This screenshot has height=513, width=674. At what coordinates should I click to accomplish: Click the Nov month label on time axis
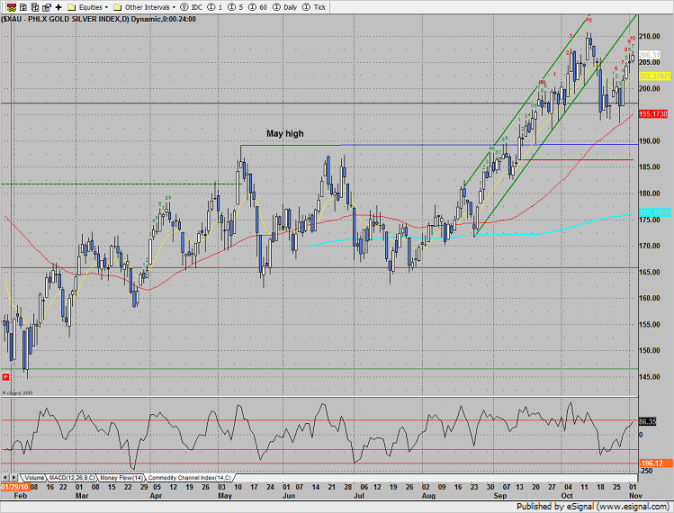635,496
